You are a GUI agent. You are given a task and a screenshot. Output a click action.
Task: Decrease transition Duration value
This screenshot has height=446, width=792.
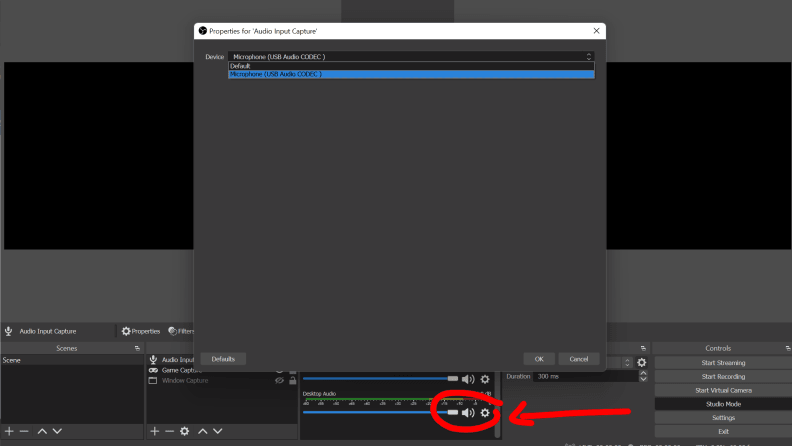click(x=643, y=379)
